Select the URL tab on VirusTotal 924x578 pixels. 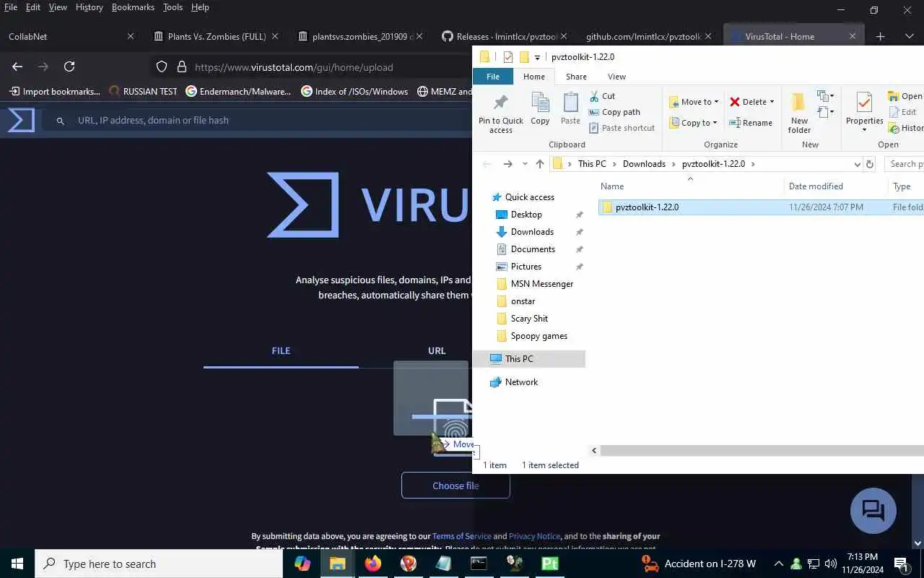pyautogui.click(x=437, y=350)
